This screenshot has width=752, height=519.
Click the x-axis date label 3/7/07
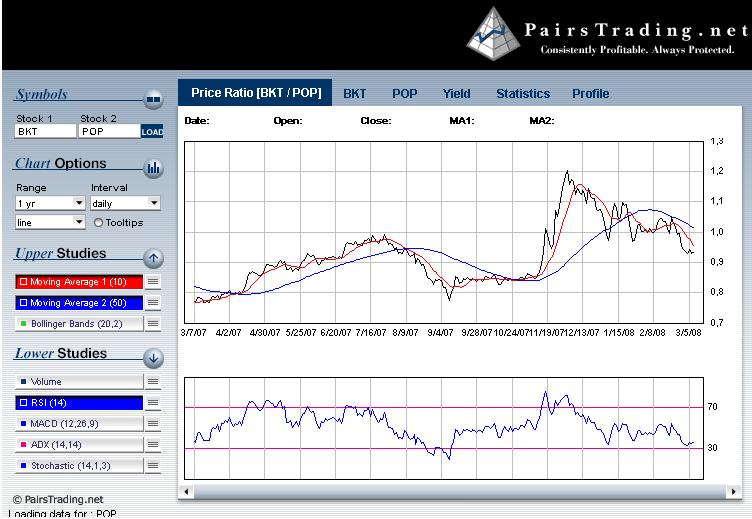[x=193, y=332]
